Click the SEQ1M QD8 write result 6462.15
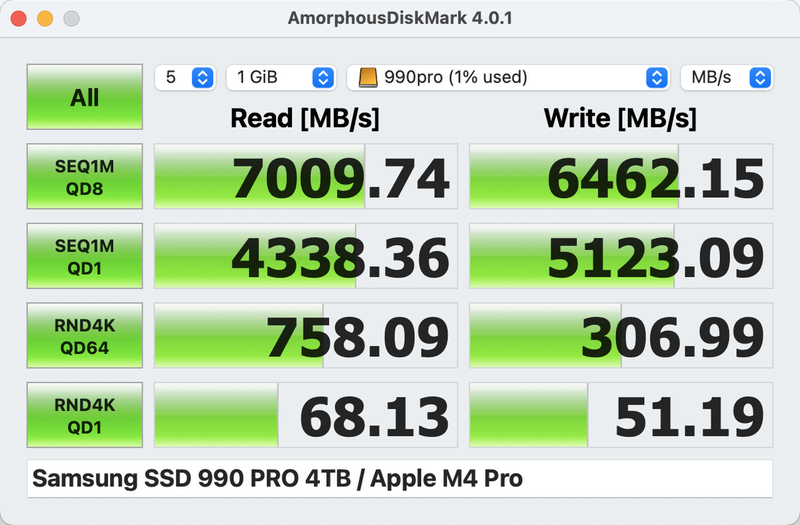Viewport: 800px width, 525px height. [621, 177]
